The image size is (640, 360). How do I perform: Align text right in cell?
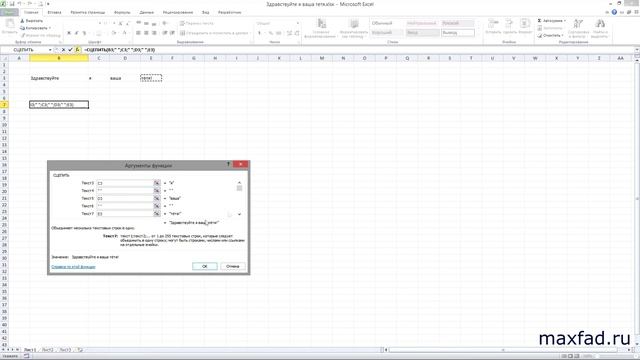[154, 33]
